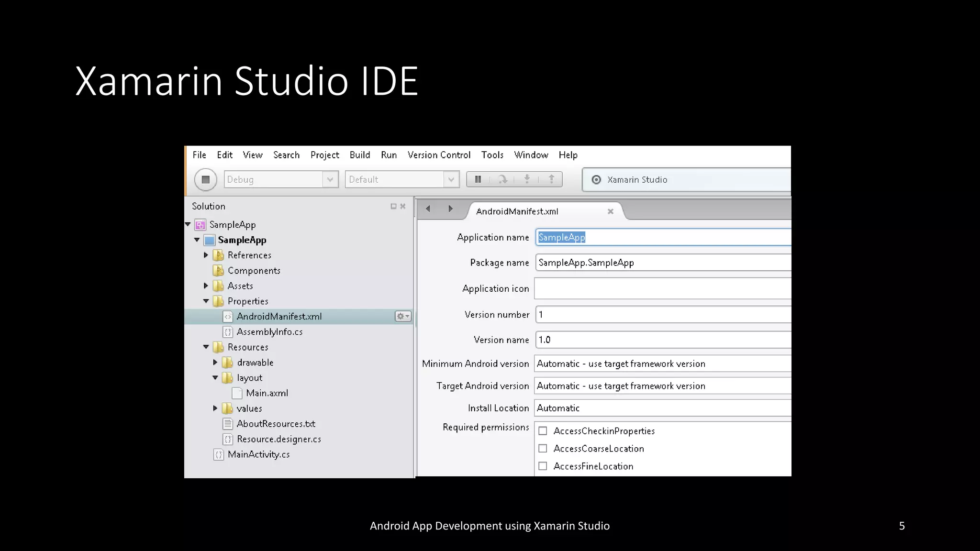The image size is (980, 551).
Task: Click the bold SampleApp project icon
Action: pos(210,240)
